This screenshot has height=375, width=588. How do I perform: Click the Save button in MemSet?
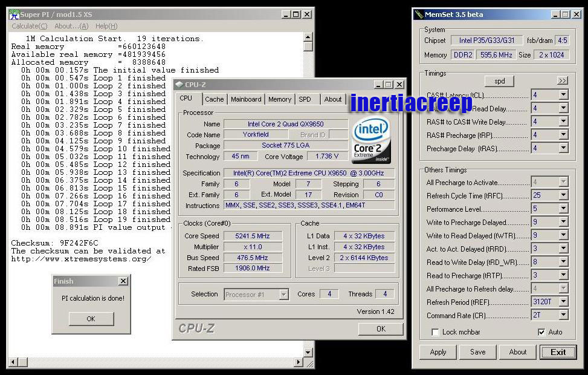tap(478, 352)
